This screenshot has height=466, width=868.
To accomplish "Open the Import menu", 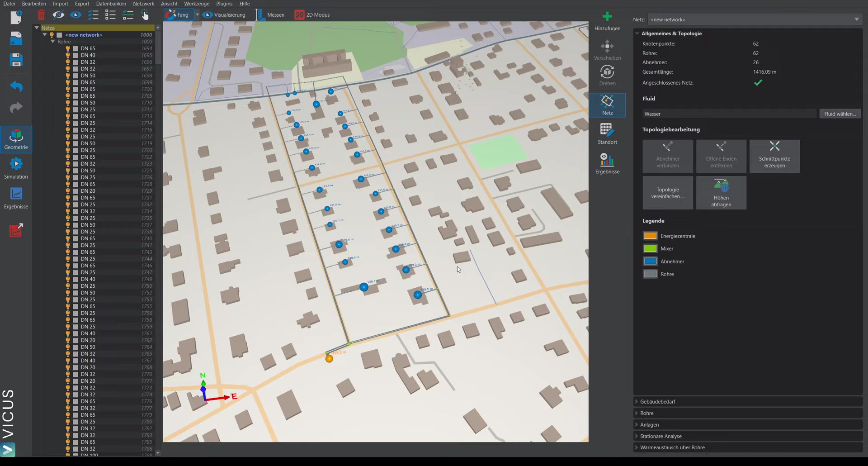I will click(60, 4).
